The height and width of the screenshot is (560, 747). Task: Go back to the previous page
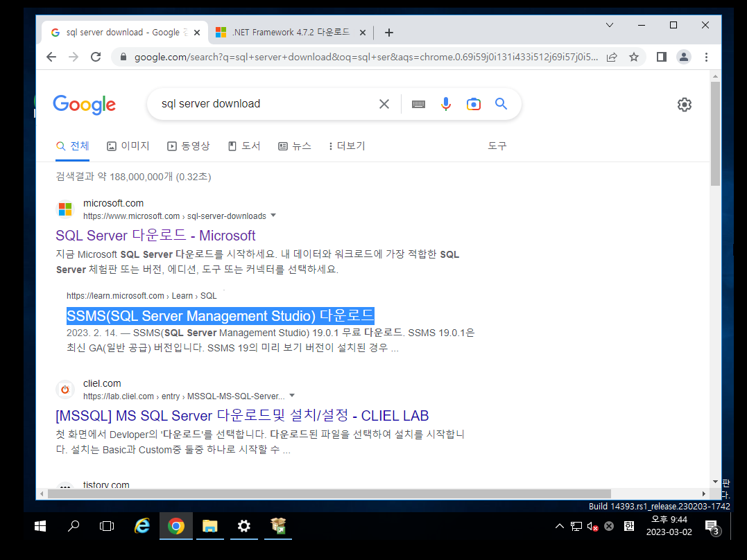(x=51, y=57)
